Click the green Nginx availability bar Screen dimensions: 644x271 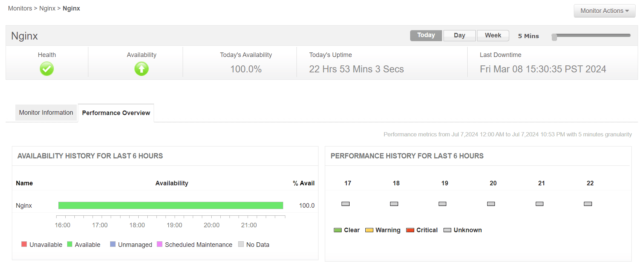[x=170, y=206]
